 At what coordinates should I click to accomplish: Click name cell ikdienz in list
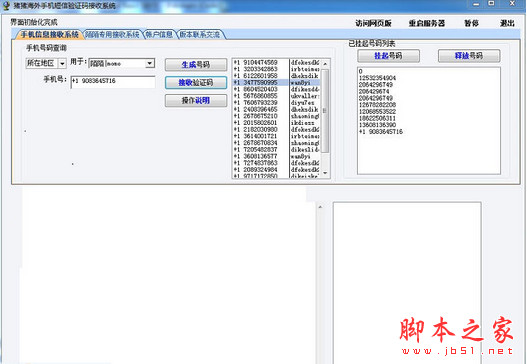pyautogui.click(x=303, y=123)
